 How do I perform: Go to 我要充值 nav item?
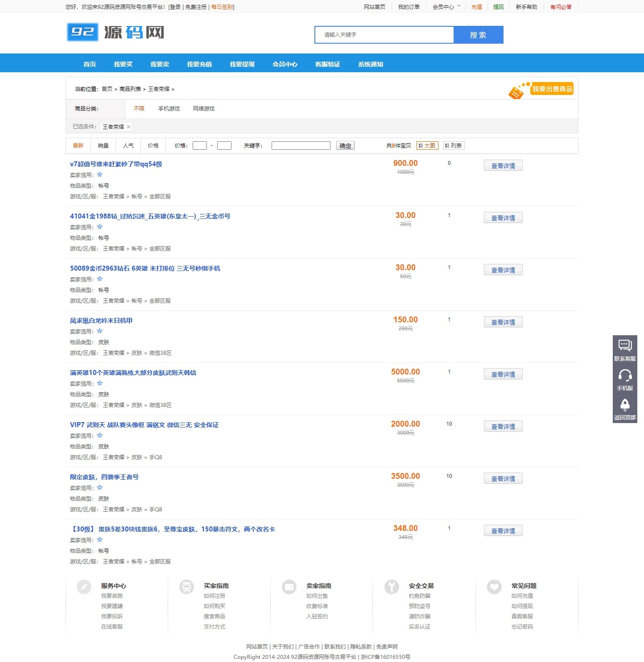pyautogui.click(x=199, y=64)
